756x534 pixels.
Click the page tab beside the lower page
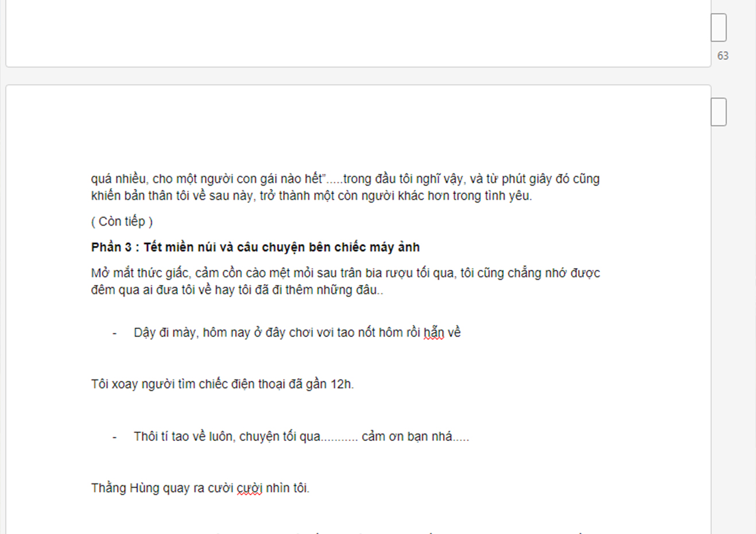coord(719,111)
